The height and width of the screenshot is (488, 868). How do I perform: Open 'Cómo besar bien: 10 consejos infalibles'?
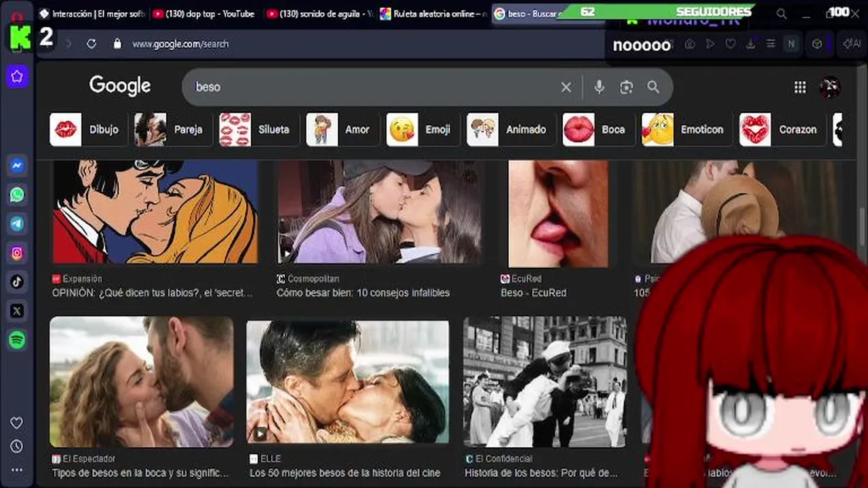[x=363, y=293]
